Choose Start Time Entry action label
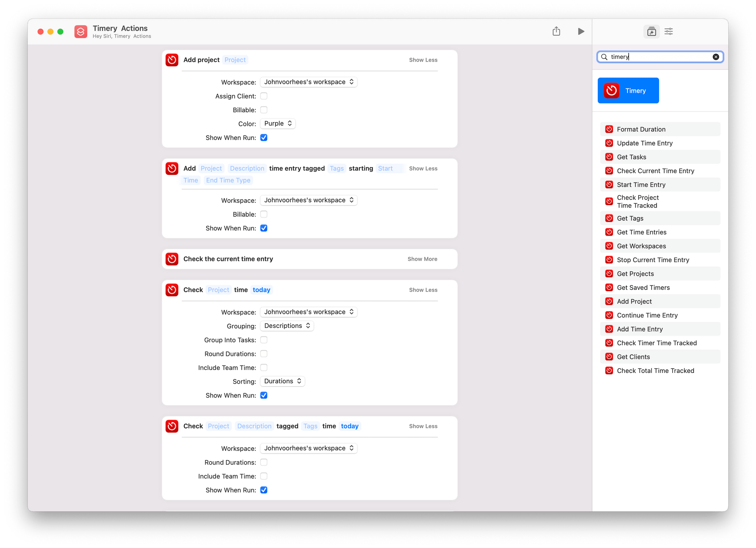The image size is (756, 548). 641,185
